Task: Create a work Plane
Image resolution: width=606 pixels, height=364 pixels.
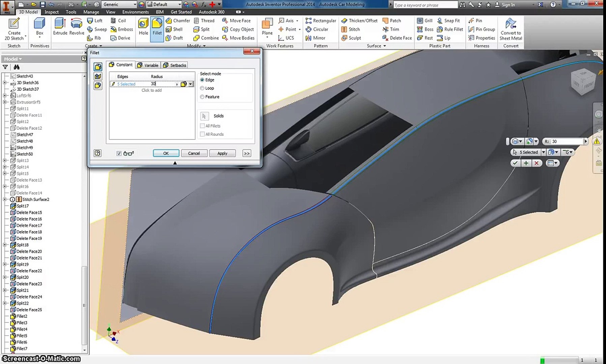Action: coord(267,27)
